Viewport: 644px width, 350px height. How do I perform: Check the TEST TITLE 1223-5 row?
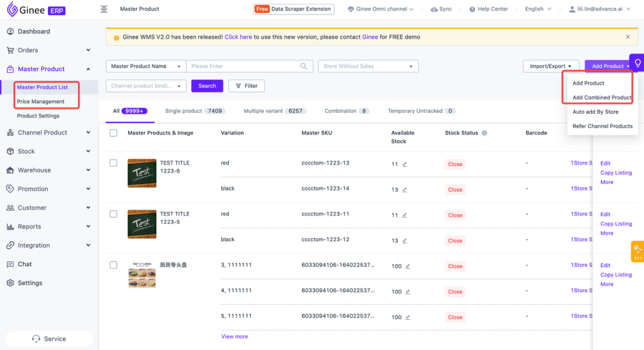(113, 214)
